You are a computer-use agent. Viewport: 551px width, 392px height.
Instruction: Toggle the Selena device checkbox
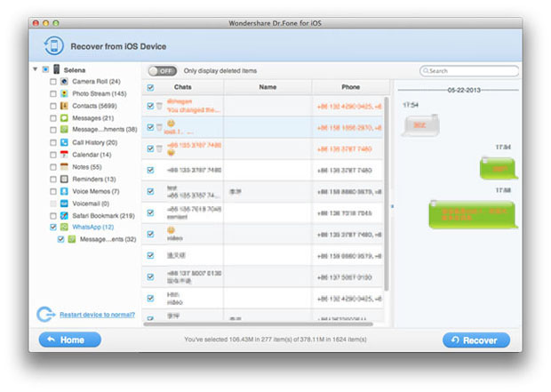point(45,69)
